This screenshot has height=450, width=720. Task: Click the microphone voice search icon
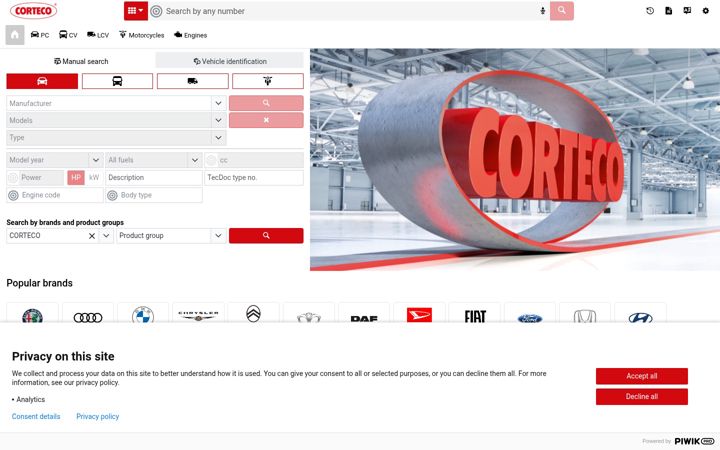pos(542,11)
